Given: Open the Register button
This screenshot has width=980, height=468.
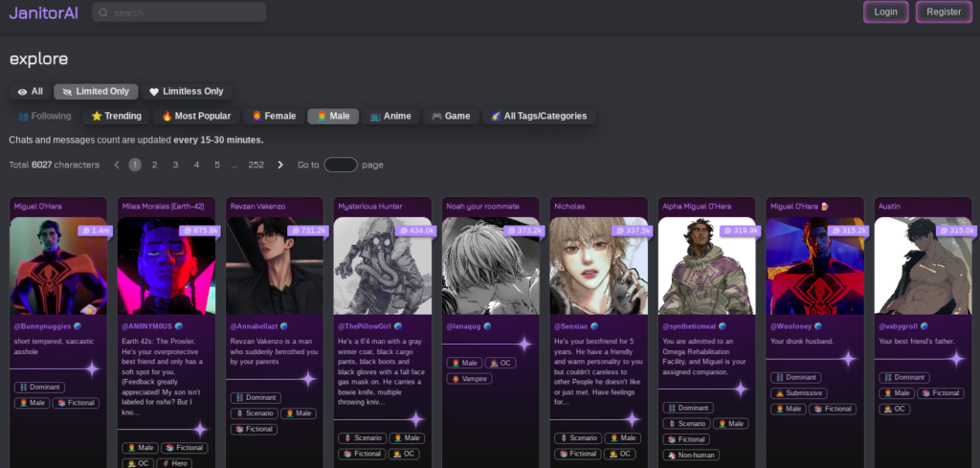Looking at the screenshot, I should coord(944,11).
